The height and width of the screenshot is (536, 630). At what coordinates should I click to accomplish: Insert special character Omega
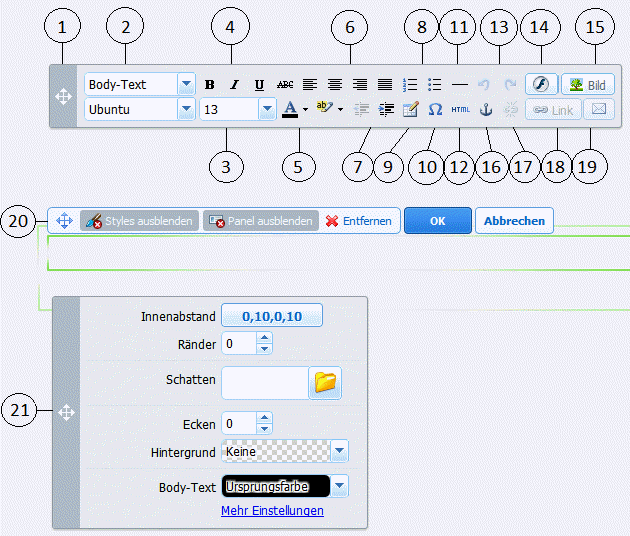[435, 109]
